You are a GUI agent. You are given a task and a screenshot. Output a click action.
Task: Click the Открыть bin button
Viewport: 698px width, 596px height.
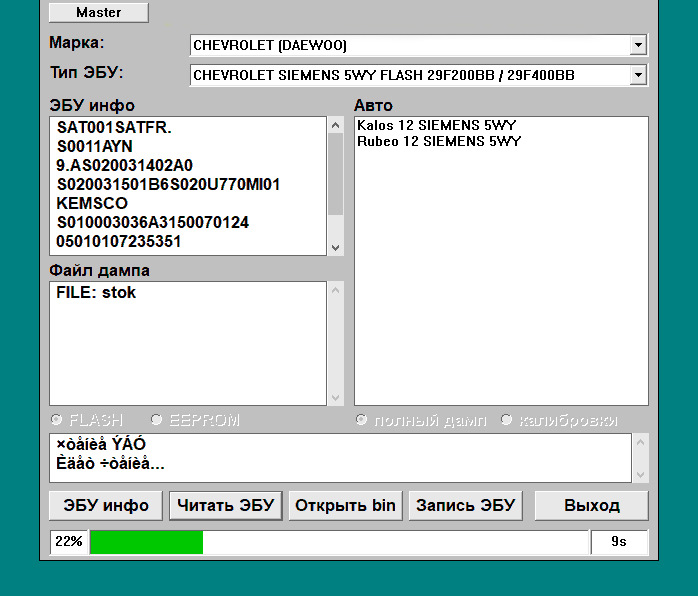point(345,506)
